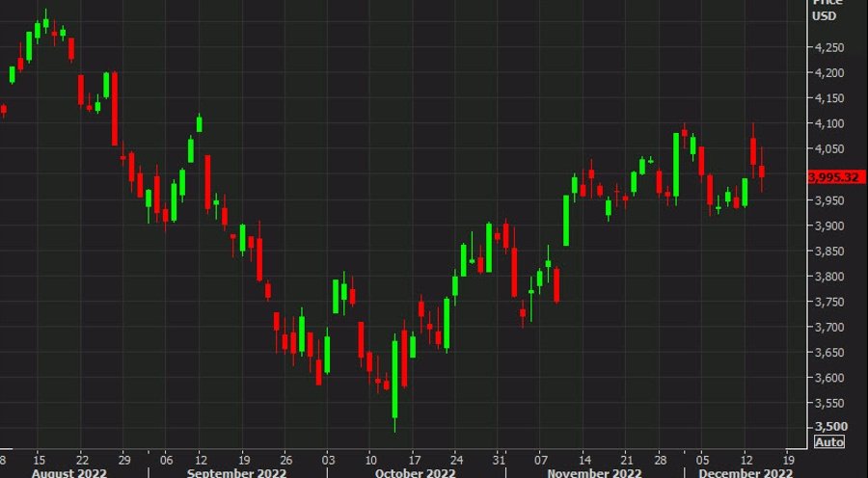
Task: Select the 4,100 price level label
Action: point(829,124)
